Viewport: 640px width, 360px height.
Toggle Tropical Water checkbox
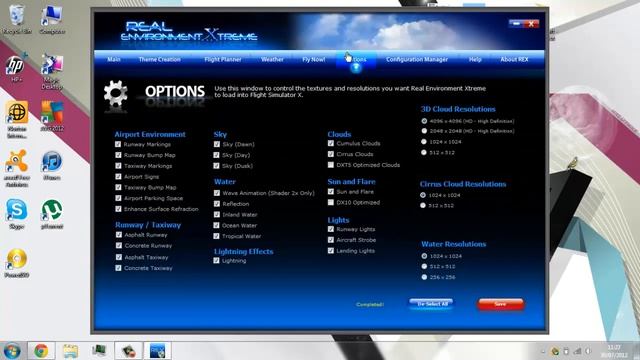click(x=217, y=236)
